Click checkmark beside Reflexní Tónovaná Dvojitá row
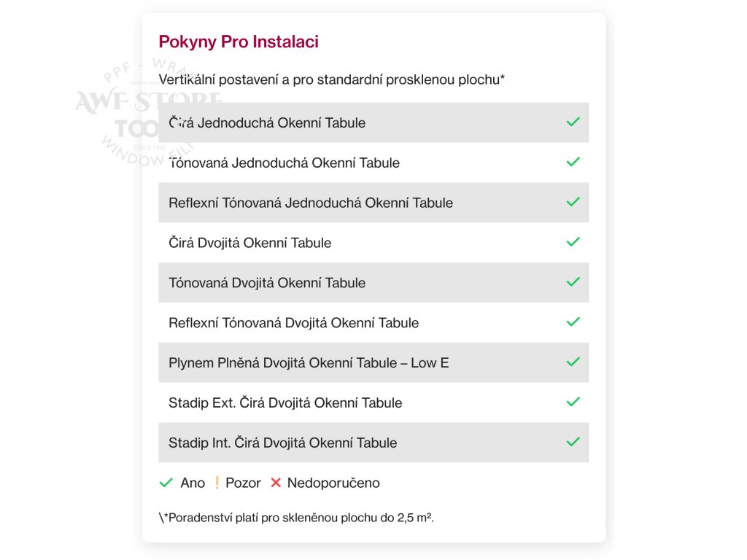 573,322
